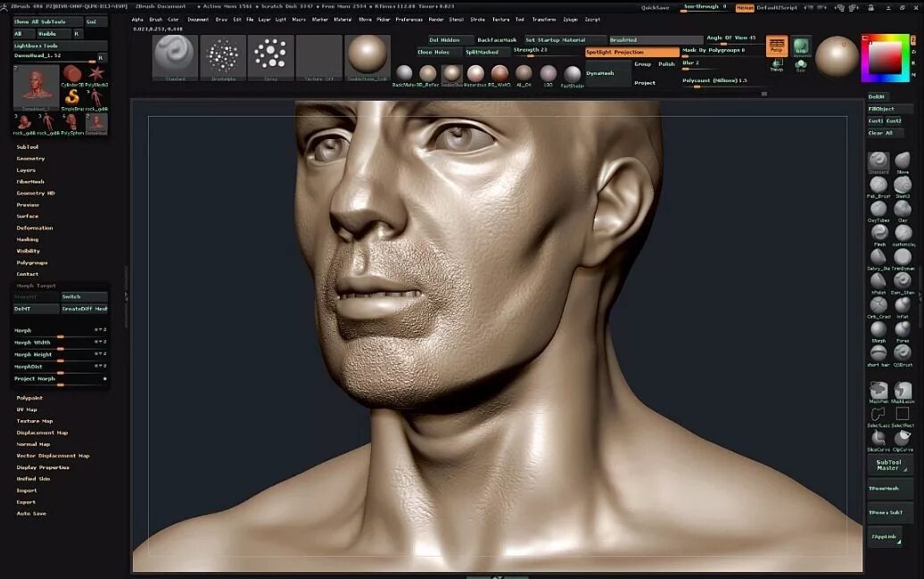The height and width of the screenshot is (579, 924).
Task: Toggle Spotlight Projection
Action: 632,52
